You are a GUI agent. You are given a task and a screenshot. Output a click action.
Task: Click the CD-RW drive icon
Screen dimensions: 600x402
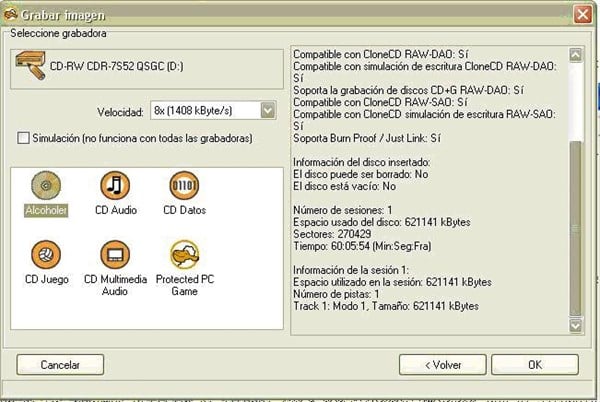click(x=30, y=66)
